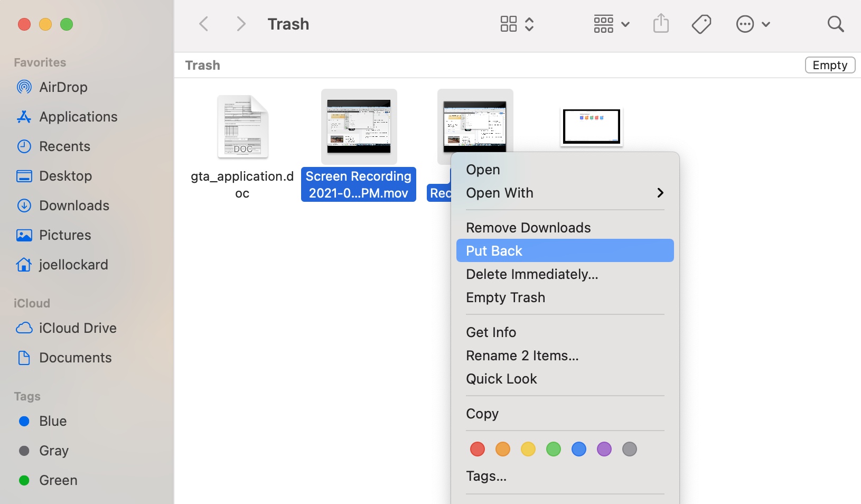Open the ellipsis action menu
Screen dimensions: 861x504
(753, 24)
